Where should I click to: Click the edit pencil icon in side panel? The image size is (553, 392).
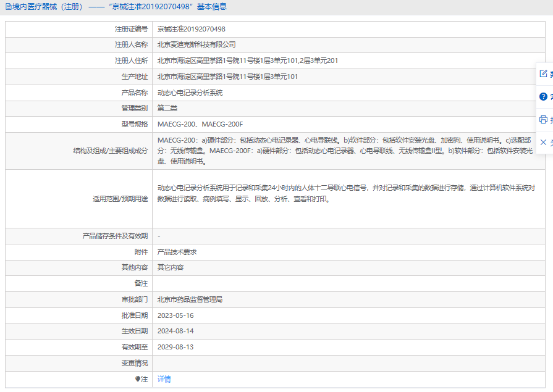(x=544, y=73)
